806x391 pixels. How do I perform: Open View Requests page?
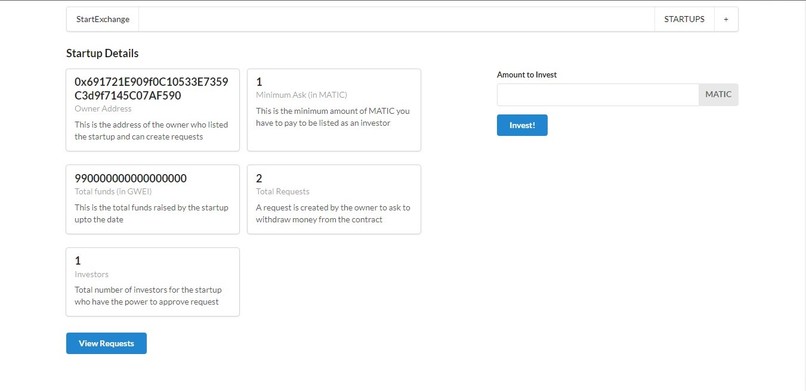tap(106, 343)
